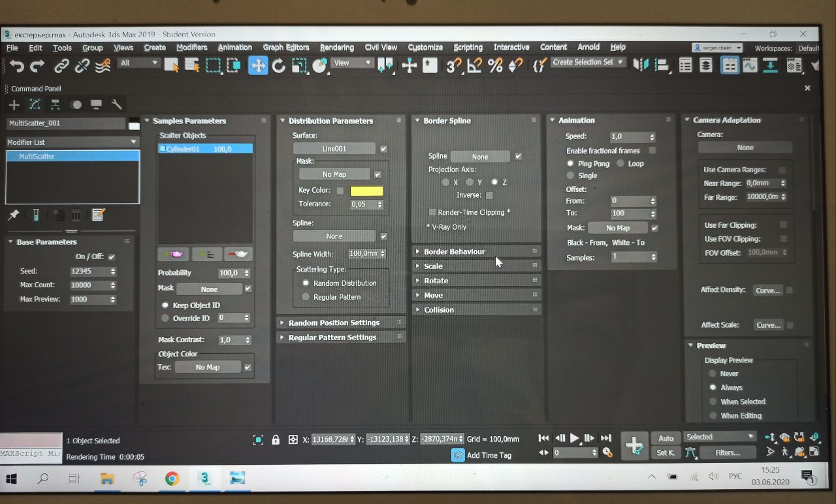Screen dimensions: 836x504
Task: Collapse the Base Parameters rollout
Action: [70, 242]
